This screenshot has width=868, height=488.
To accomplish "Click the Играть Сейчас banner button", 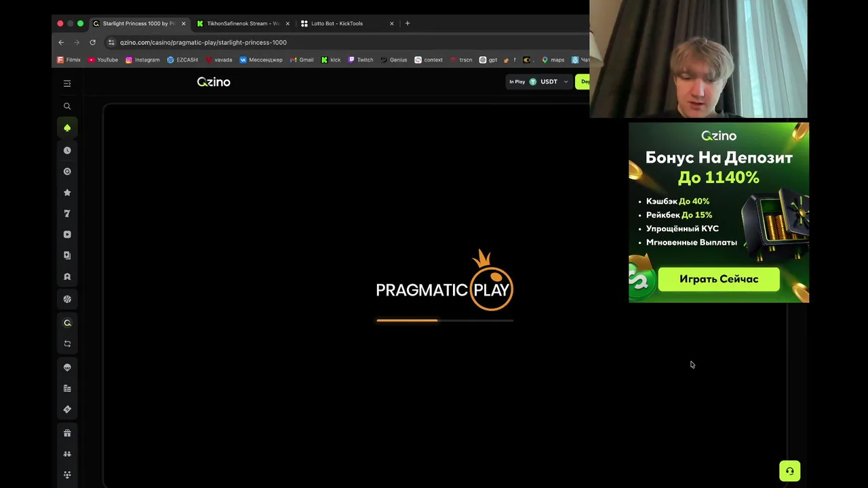I will 719,279.
